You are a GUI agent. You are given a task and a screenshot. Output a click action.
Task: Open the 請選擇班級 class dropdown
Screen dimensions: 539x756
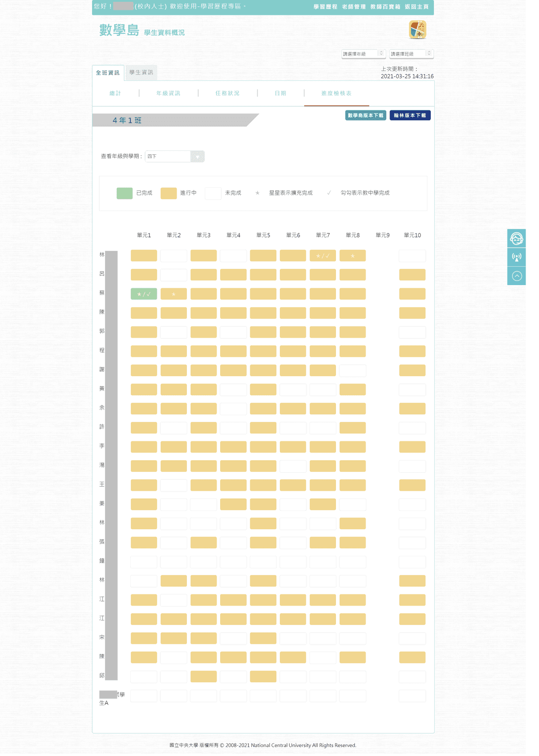point(411,54)
